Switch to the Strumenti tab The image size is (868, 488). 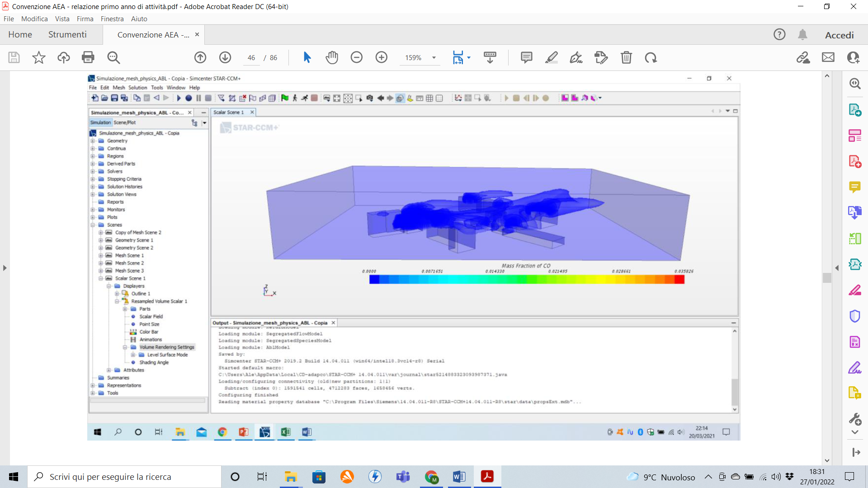pos(67,34)
